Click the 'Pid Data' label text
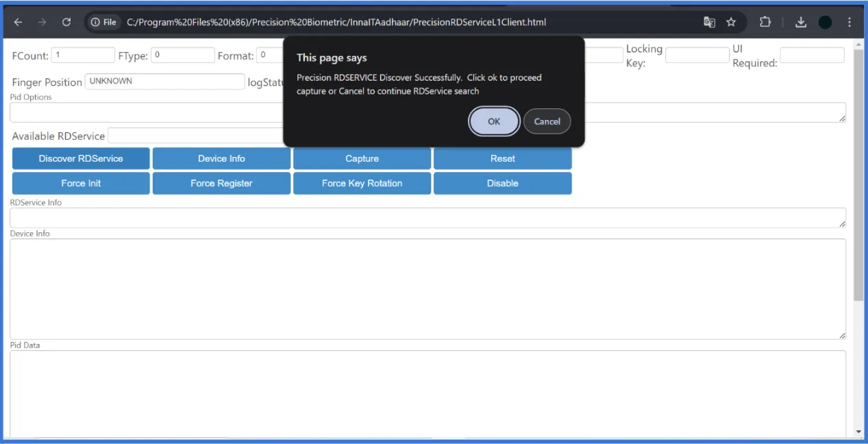 tap(25, 345)
